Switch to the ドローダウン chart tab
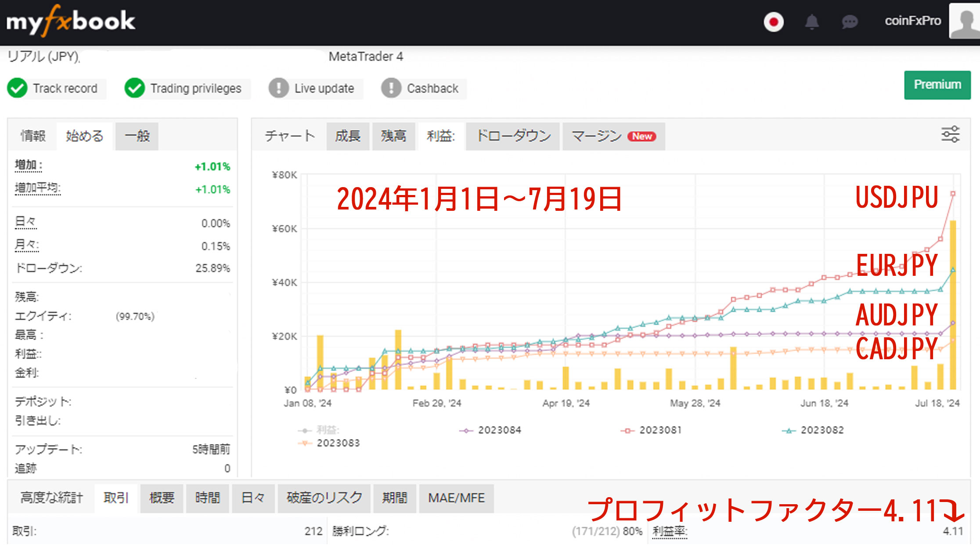This screenshot has height=549, width=980. [x=513, y=136]
